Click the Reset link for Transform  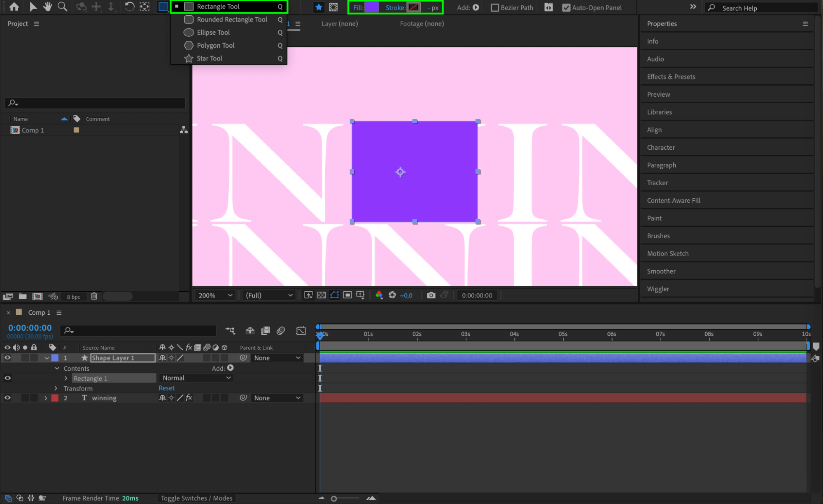coord(166,388)
